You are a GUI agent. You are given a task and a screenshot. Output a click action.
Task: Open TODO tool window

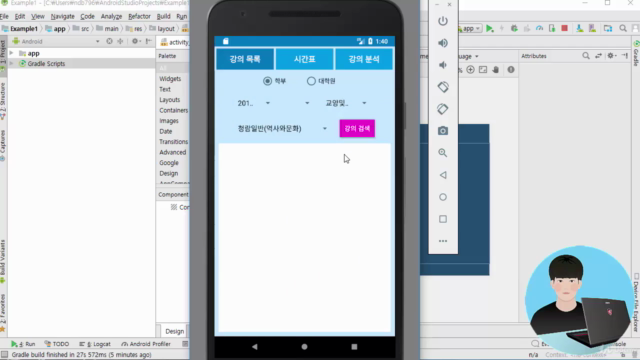tap(56, 344)
